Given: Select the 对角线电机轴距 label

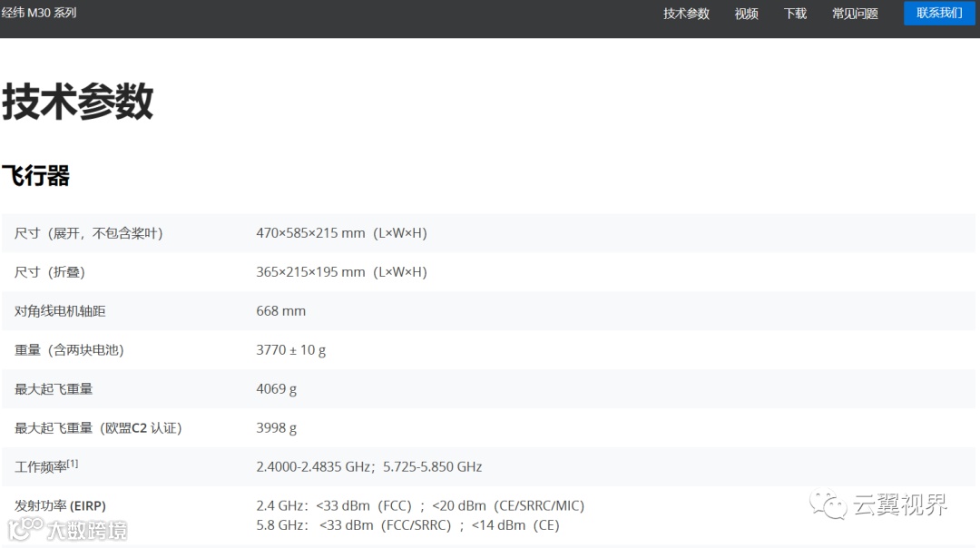Looking at the screenshot, I should pyautogui.click(x=60, y=310).
